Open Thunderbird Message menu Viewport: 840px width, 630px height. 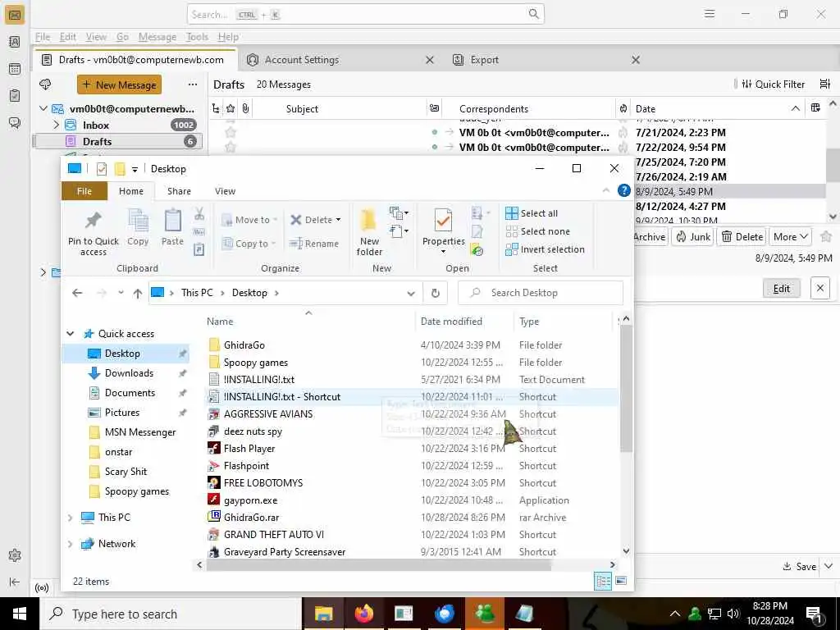coord(157,37)
